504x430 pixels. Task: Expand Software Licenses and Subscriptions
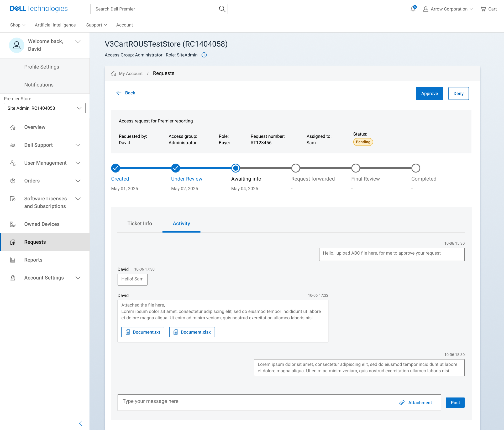[x=78, y=199]
